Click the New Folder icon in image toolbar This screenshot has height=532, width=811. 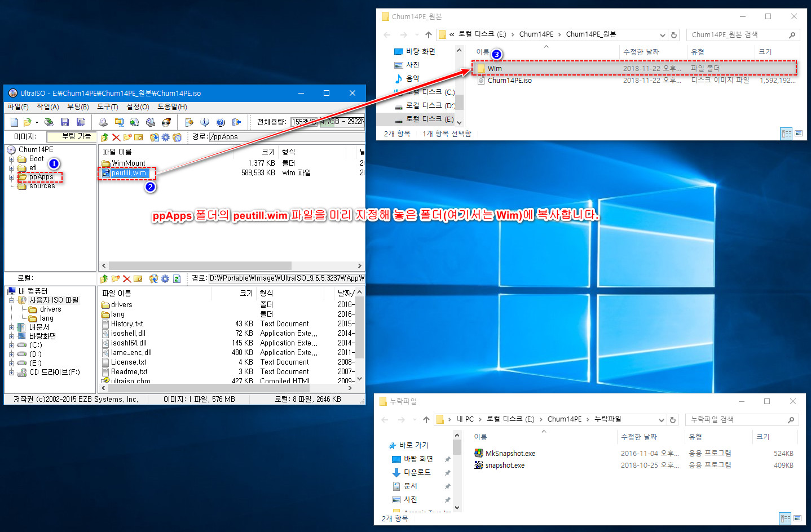pyautogui.click(x=127, y=137)
